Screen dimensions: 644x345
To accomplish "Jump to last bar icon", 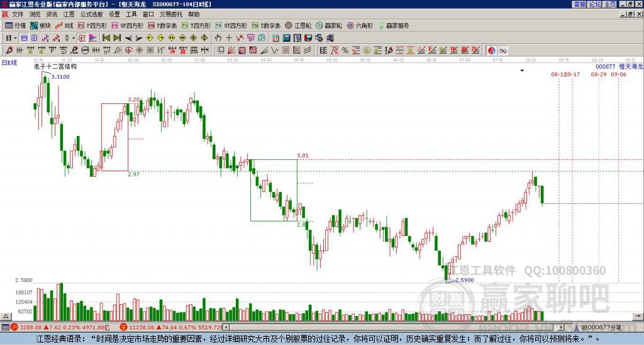I will (117, 38).
